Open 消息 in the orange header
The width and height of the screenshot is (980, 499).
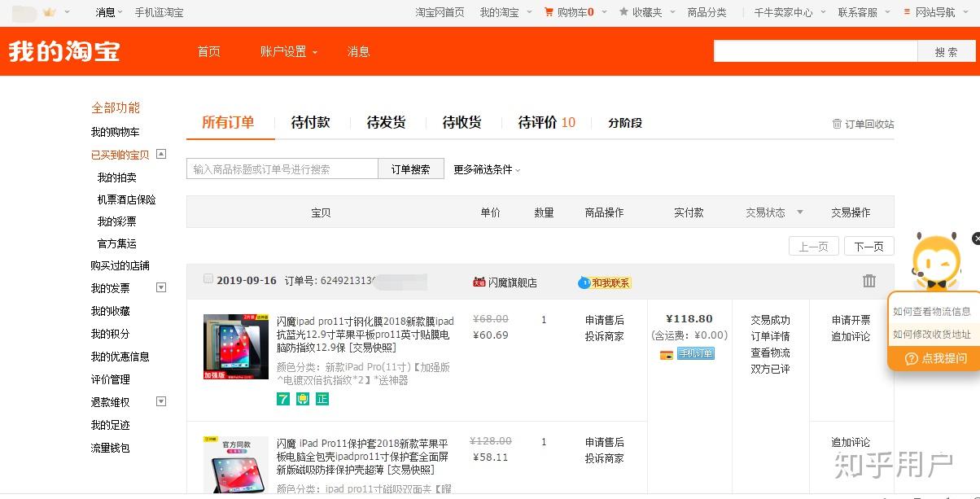pyautogui.click(x=358, y=51)
